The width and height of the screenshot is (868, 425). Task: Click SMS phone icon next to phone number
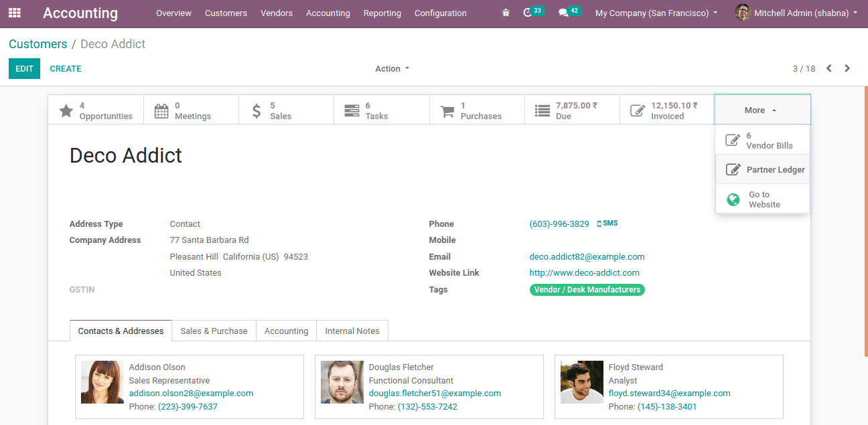pyautogui.click(x=599, y=224)
